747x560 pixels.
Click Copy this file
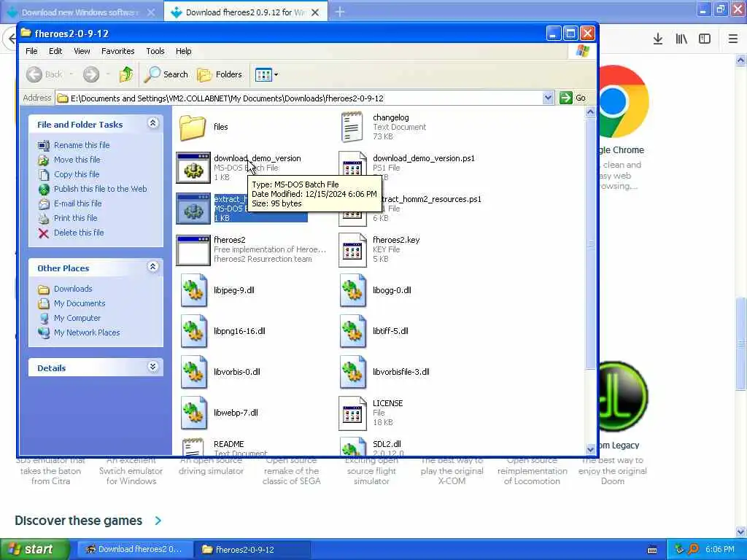[76, 174]
